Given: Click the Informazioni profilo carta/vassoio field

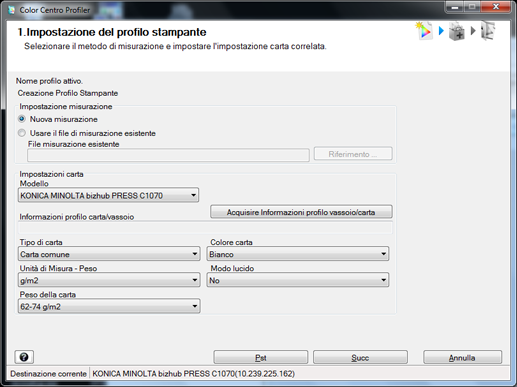Looking at the screenshot, I should (x=205, y=228).
